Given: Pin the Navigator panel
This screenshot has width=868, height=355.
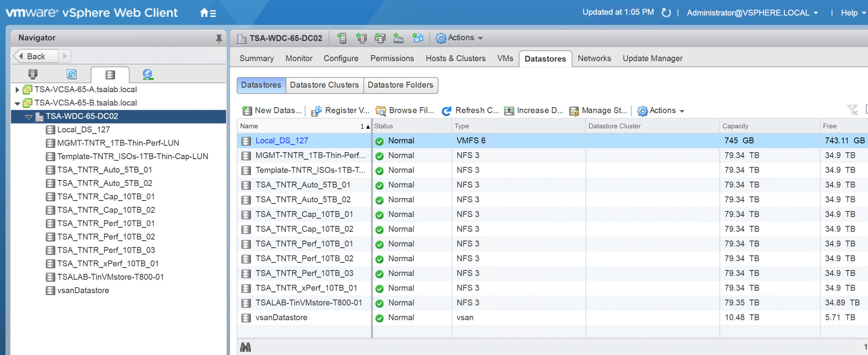Looking at the screenshot, I should tap(219, 39).
